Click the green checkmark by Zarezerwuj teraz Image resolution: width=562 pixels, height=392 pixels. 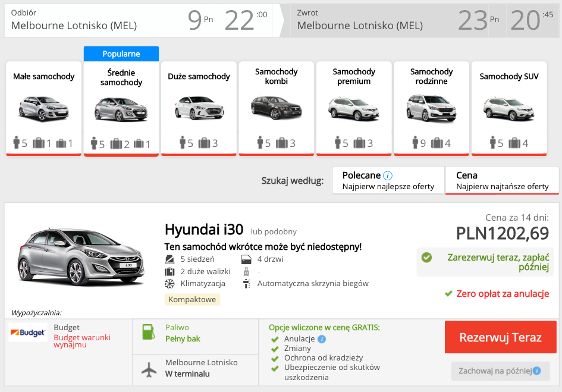[426, 258]
